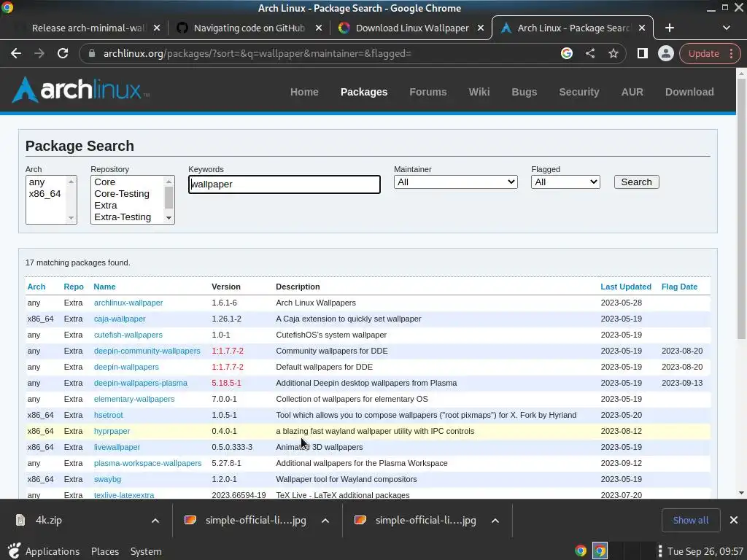Open tab search chevron in tab strip
The image size is (747, 560).
click(x=726, y=28)
